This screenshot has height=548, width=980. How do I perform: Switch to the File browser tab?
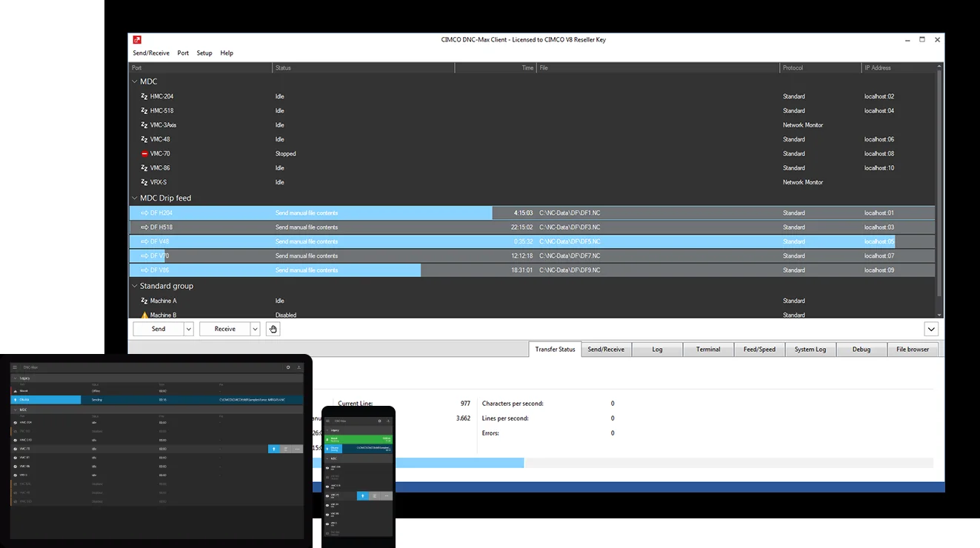click(913, 350)
